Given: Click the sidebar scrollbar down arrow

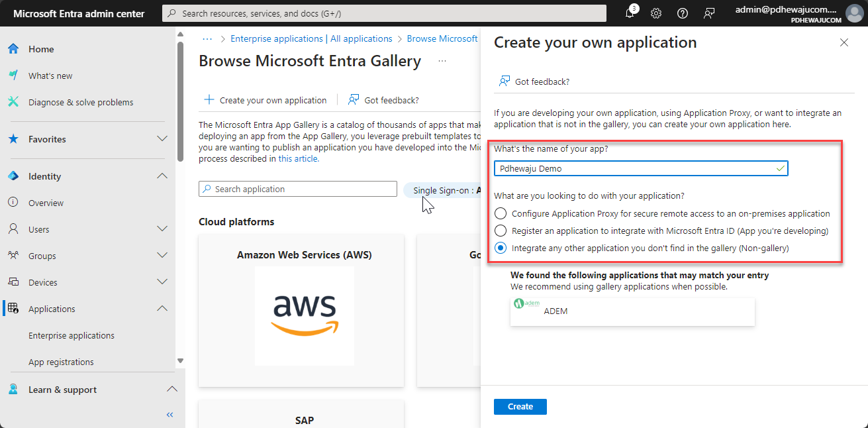Looking at the screenshot, I should coord(181,360).
